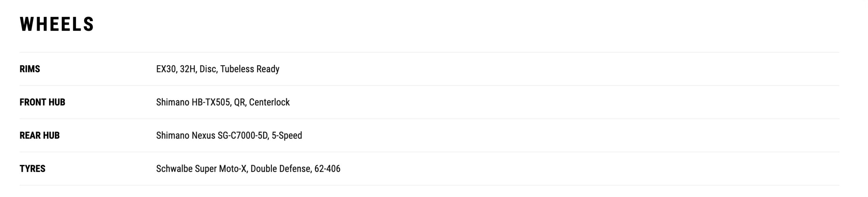Viewport: 868px width, 197px height.
Task: Click the QR text in front hub row
Action: point(239,102)
